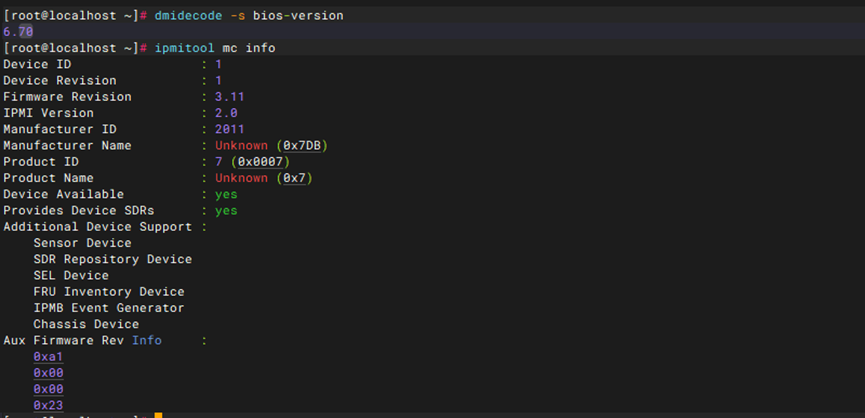865x418 pixels.
Task: Click the ipmitool command text
Action: click(x=185, y=48)
